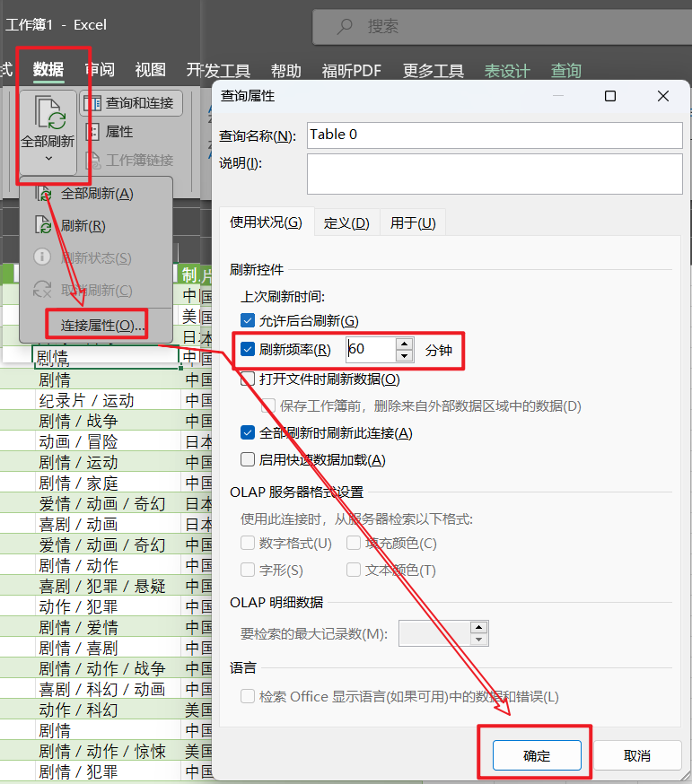Viewport: 692px width, 784px height.
Task: Choose Refresh (R) from dropdown menu
Action: [83, 226]
